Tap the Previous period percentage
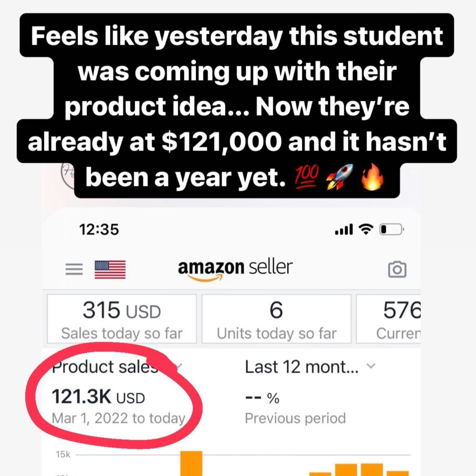This screenshot has width=476, height=476. click(262, 398)
